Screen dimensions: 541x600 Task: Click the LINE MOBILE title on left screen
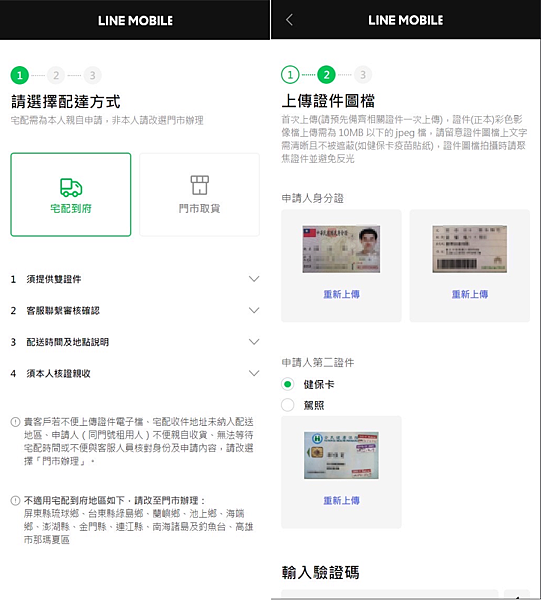(x=135, y=20)
